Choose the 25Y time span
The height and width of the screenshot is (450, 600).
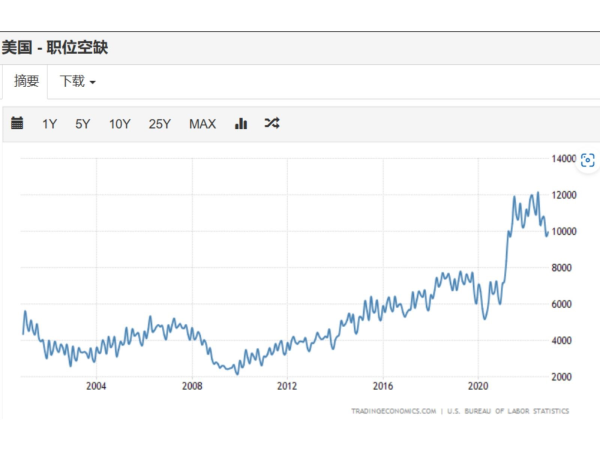point(159,124)
